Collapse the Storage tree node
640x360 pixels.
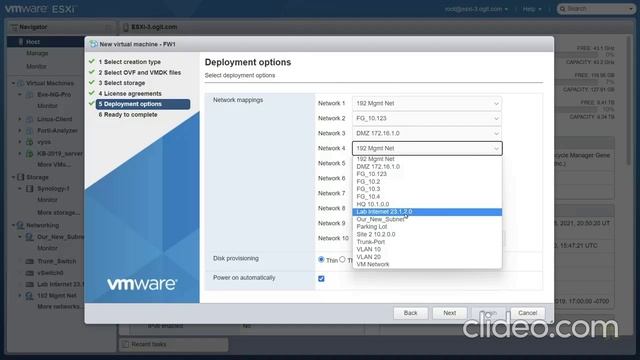[13, 177]
